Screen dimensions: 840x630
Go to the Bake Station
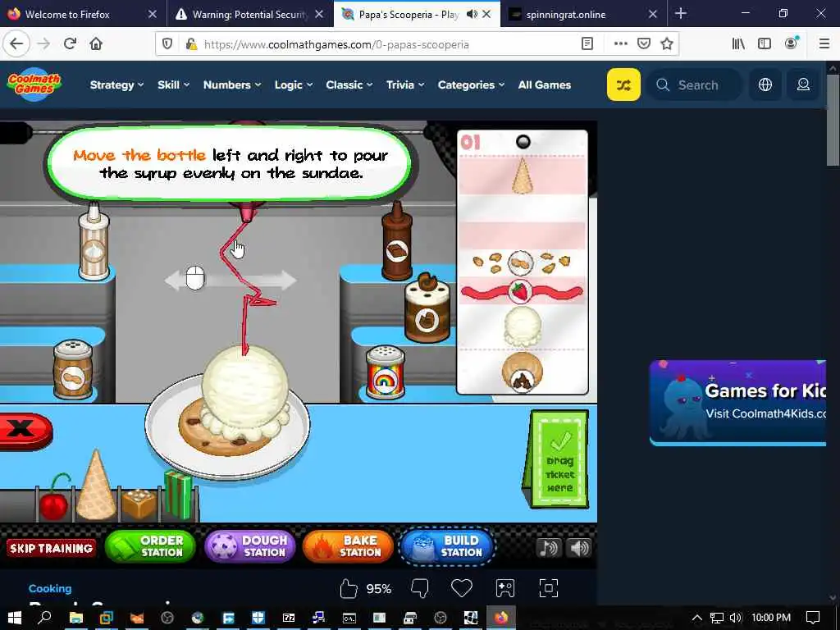[348, 546]
